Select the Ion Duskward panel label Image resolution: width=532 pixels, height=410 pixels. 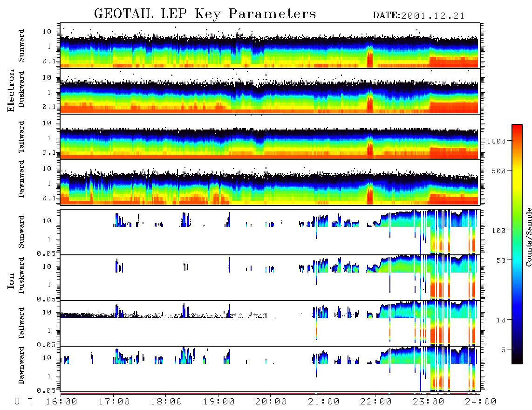pyautogui.click(x=21, y=276)
